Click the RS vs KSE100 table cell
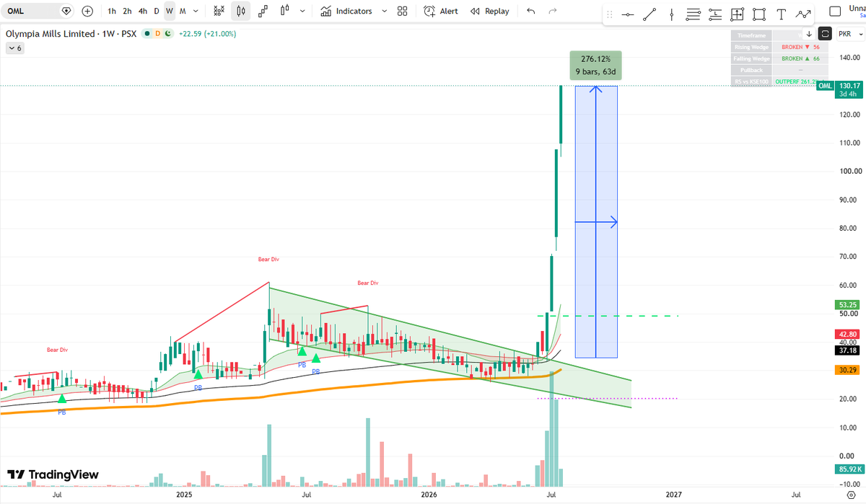Image resolution: width=866 pixels, height=504 pixels. point(751,81)
